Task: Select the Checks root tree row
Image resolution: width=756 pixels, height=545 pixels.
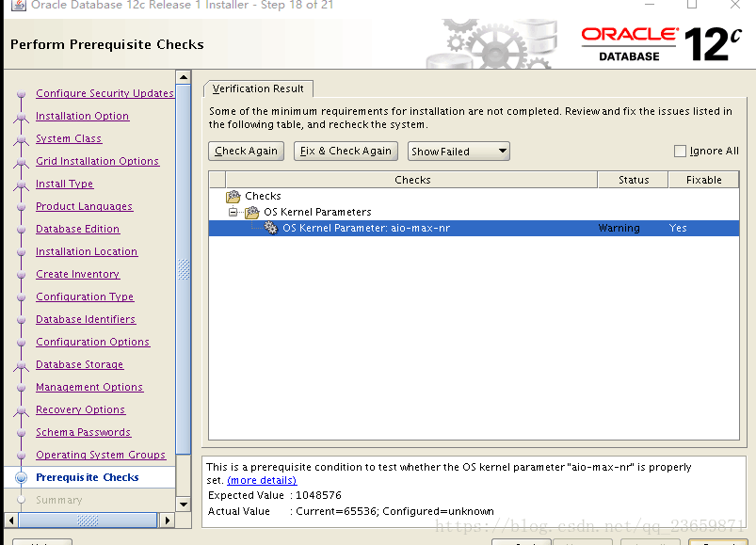Action: point(474,196)
